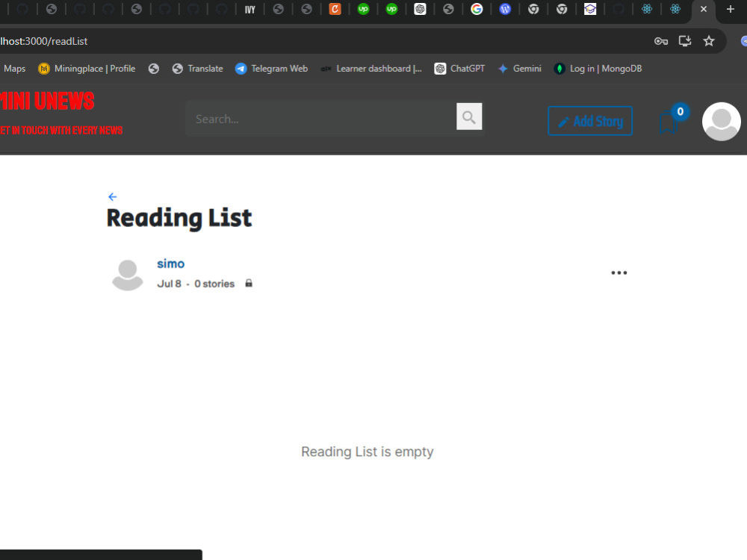The image size is (747, 560).
Task: Click the Reading List heading
Action: tap(179, 218)
